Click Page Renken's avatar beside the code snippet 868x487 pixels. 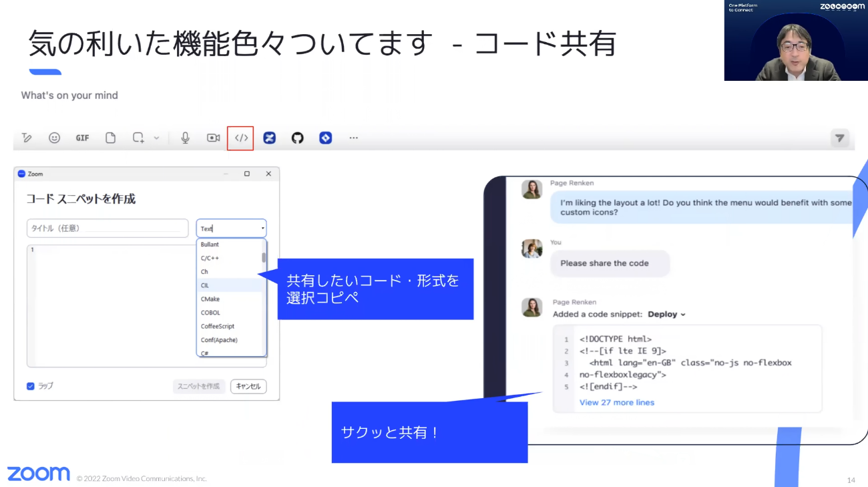(x=532, y=307)
